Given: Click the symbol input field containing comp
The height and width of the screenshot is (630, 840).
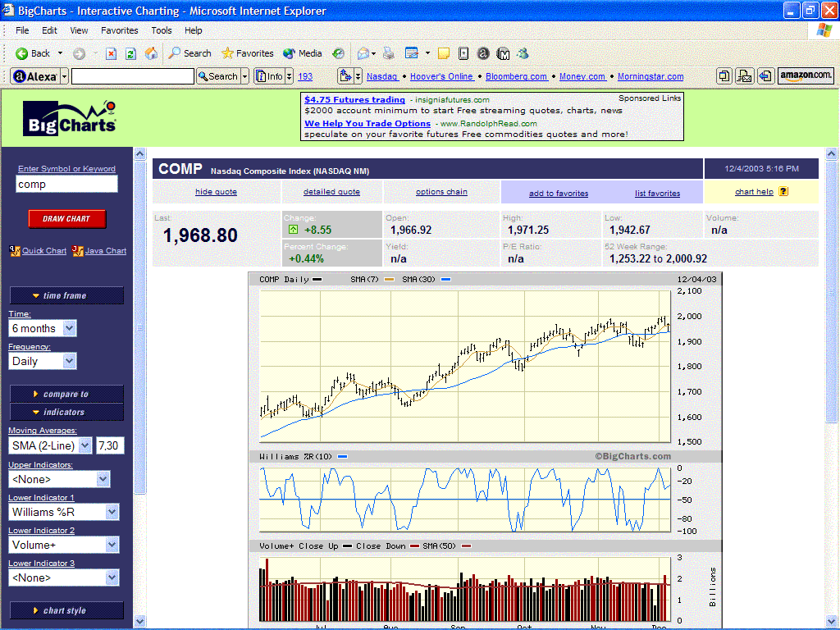Looking at the screenshot, I should 66,185.
